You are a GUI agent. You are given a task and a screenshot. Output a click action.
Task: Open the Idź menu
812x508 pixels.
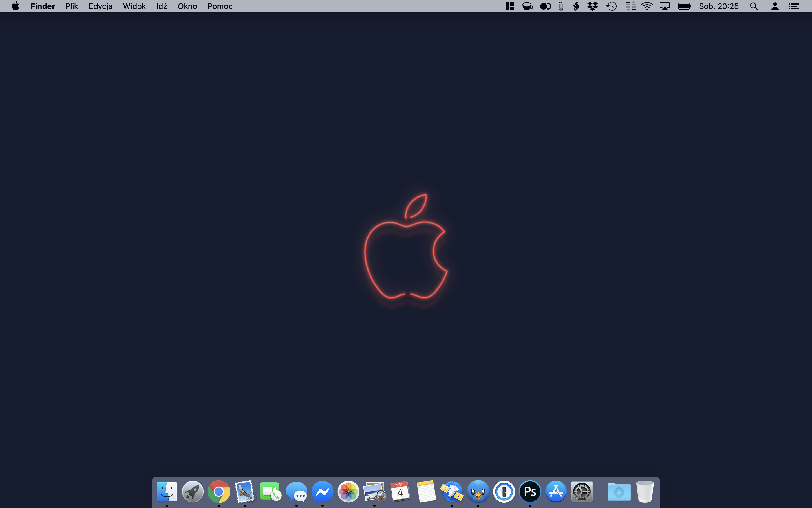(161, 6)
